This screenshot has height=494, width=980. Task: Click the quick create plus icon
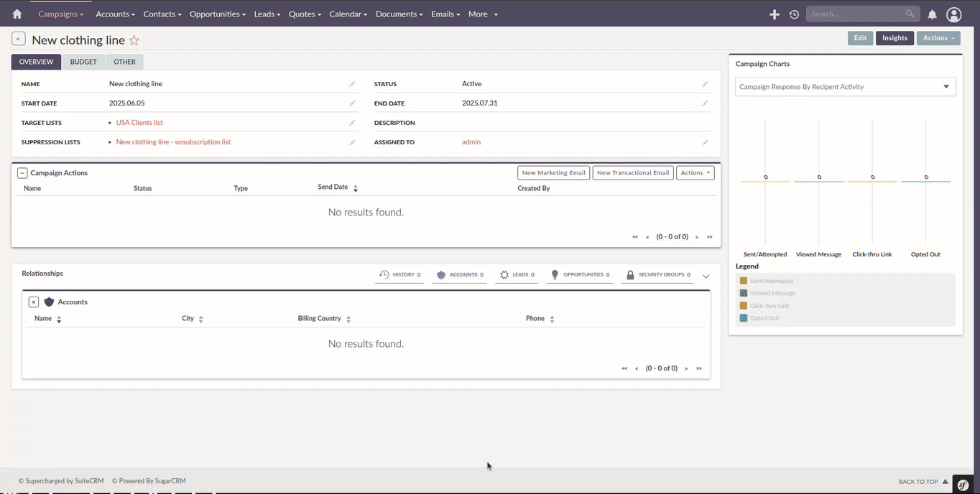[774, 14]
